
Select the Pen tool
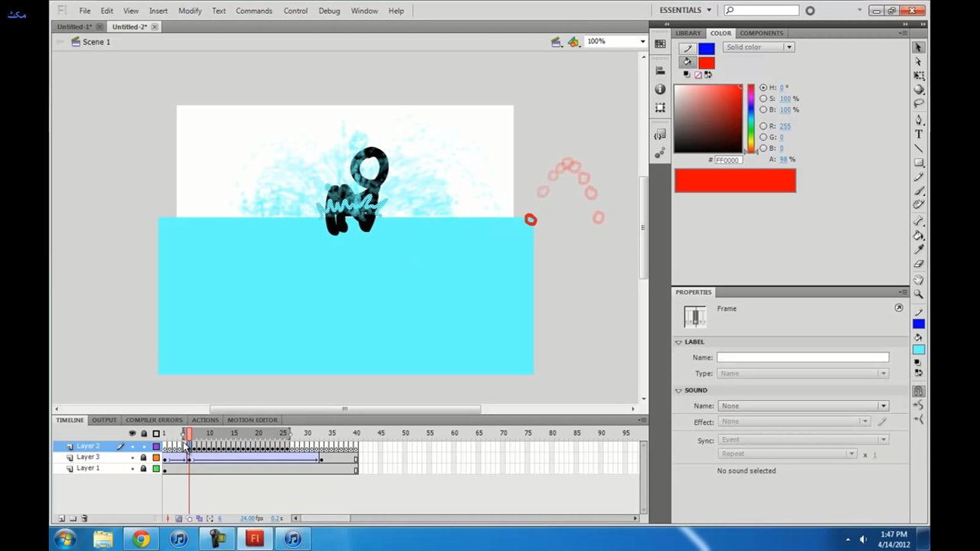(919, 120)
